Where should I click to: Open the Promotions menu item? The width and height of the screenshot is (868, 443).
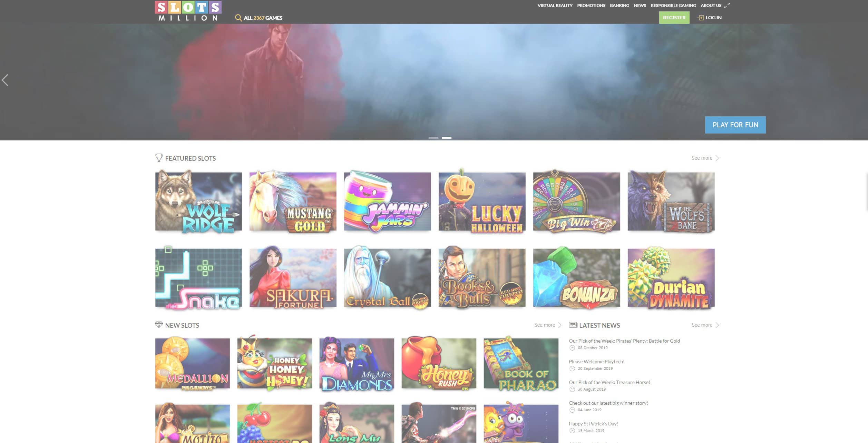(591, 6)
